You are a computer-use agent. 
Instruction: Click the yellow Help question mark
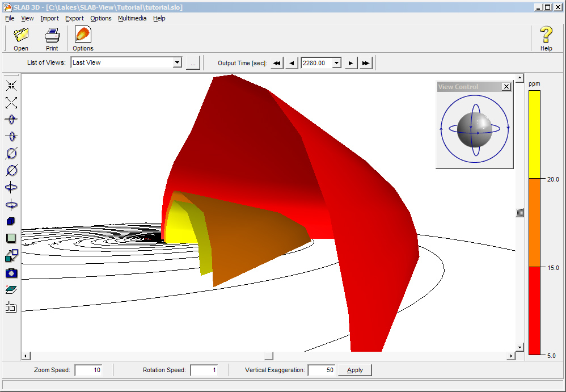pos(546,35)
